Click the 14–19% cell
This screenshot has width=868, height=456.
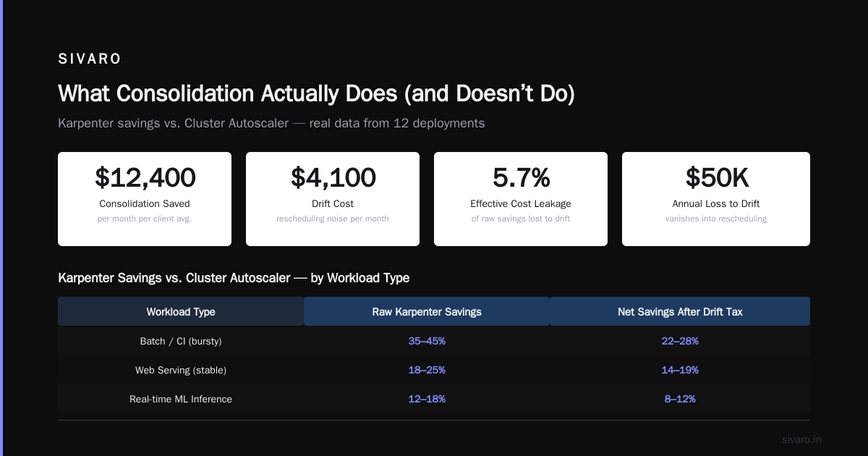pos(680,370)
